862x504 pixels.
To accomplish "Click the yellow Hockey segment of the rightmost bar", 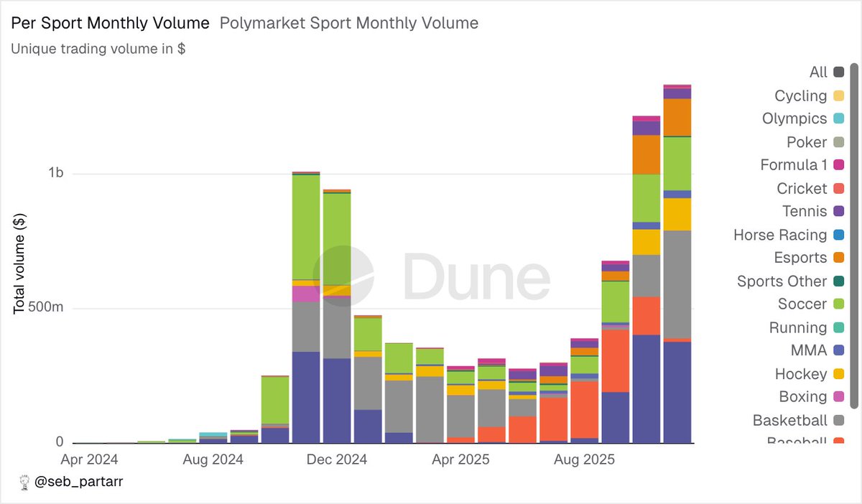I will (x=677, y=214).
